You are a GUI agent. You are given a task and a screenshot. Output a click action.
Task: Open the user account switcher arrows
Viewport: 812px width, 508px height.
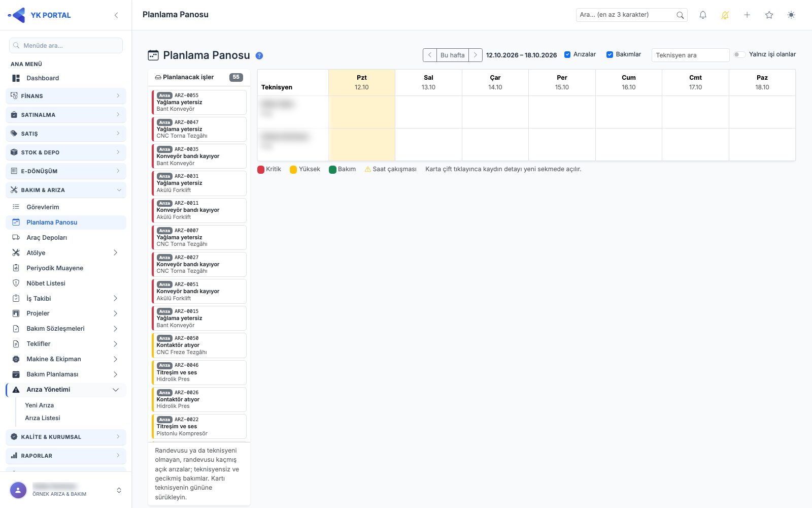coord(119,490)
